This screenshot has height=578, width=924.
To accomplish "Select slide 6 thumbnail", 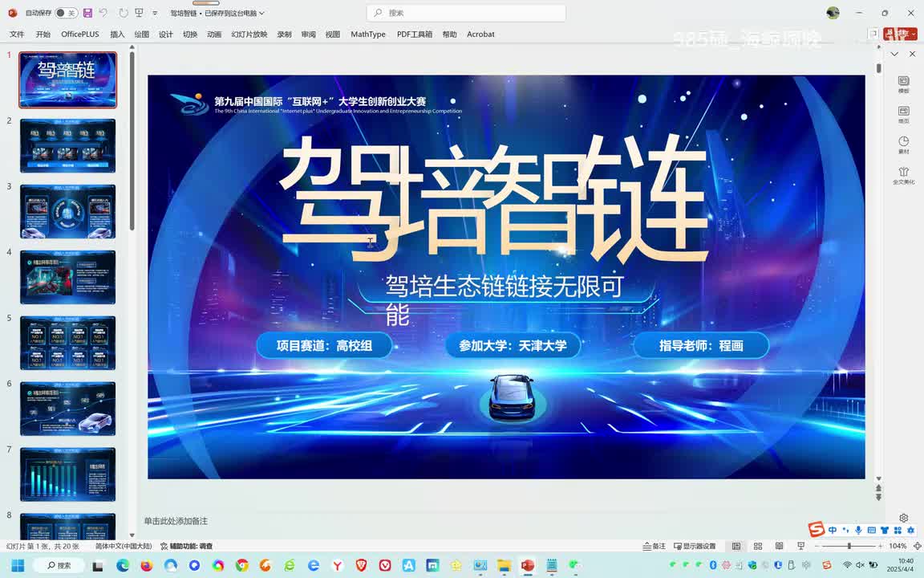I will pos(67,409).
